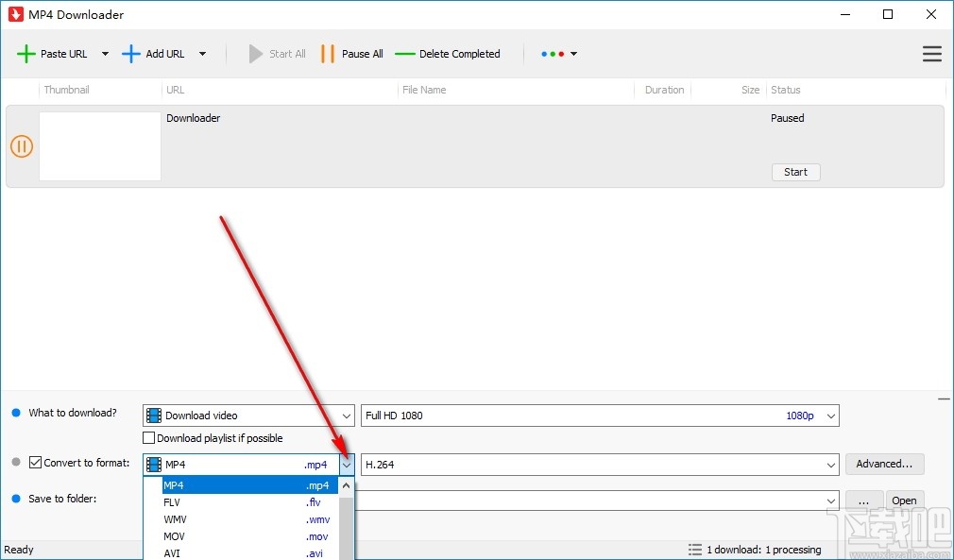Viewport: 954px width, 560px height.
Task: Open the Full HD 1080 quality dropdown
Action: [831, 416]
